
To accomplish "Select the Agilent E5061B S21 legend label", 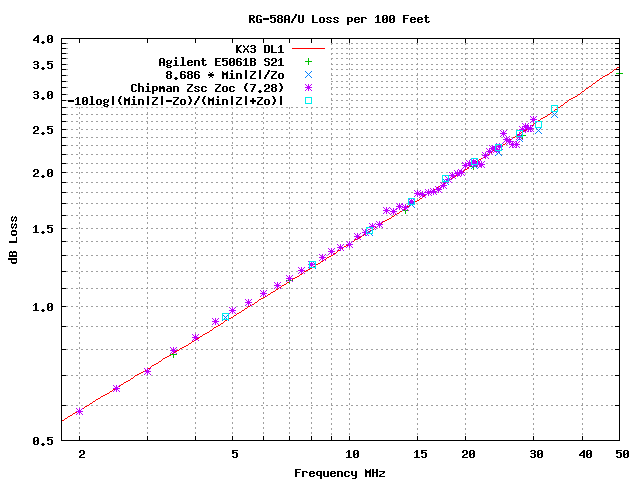I will pyautogui.click(x=221, y=62).
